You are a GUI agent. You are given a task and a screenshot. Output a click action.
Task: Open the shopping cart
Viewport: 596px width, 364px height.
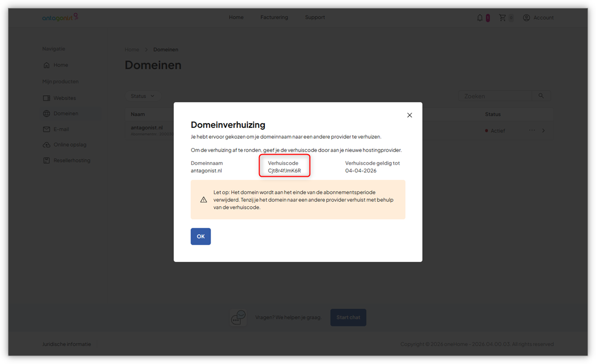click(x=502, y=18)
